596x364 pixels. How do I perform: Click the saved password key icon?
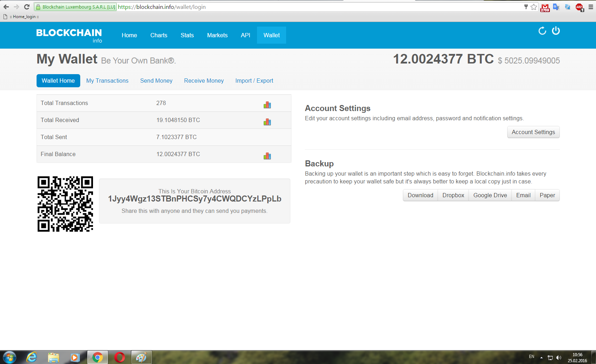point(526,7)
